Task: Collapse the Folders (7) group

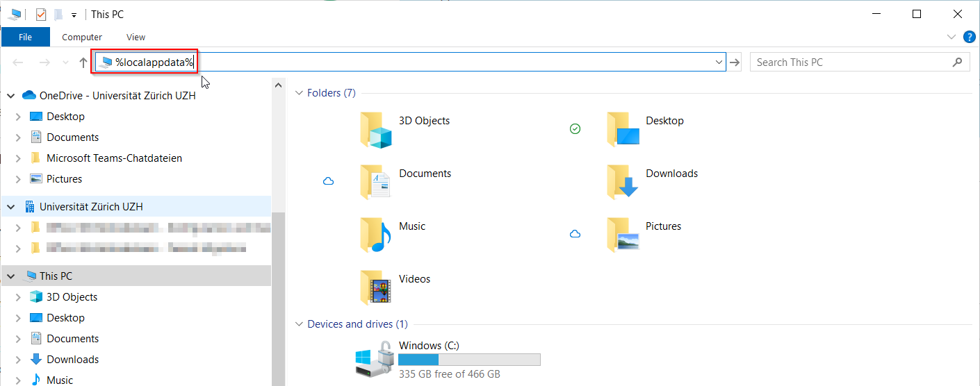Action: coord(300,93)
